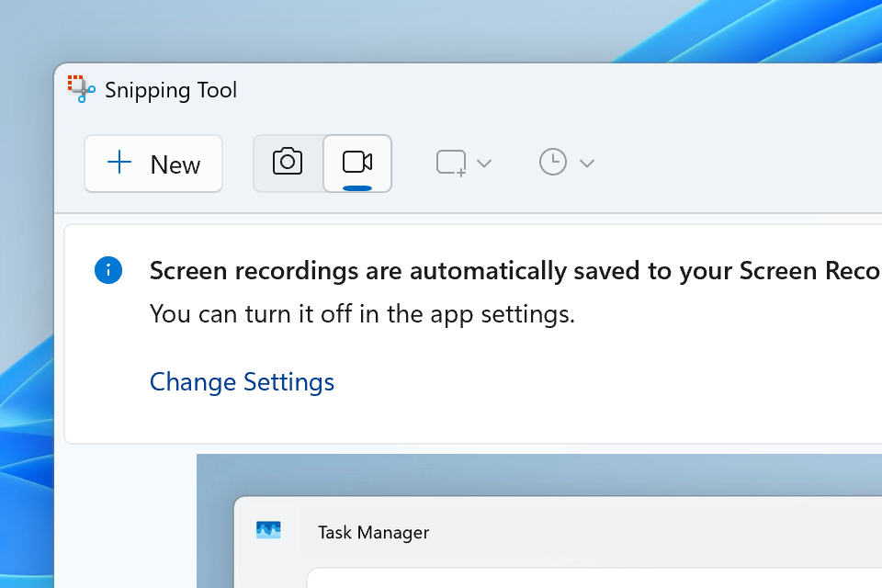Select the camera screenshot capture icon
Screen dimensions: 882x588
287,162
